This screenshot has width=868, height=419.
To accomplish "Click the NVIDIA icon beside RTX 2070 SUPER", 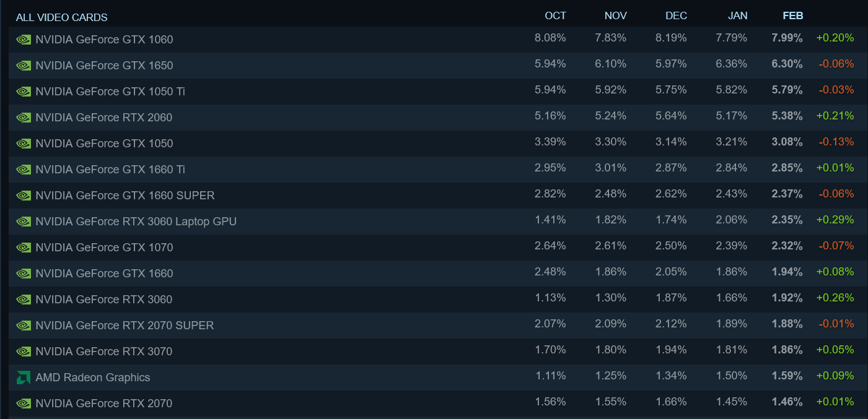I will point(24,326).
